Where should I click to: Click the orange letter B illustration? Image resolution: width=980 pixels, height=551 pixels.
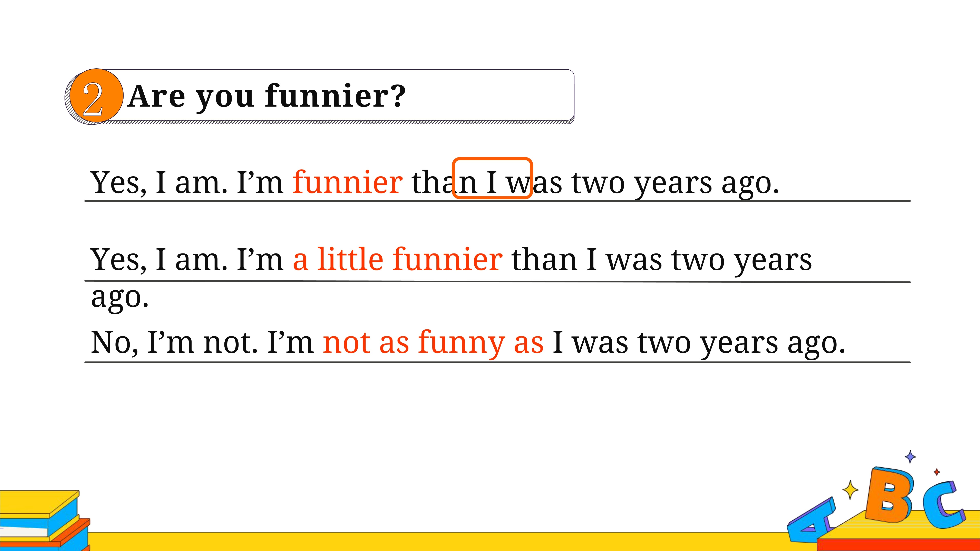pyautogui.click(x=889, y=496)
